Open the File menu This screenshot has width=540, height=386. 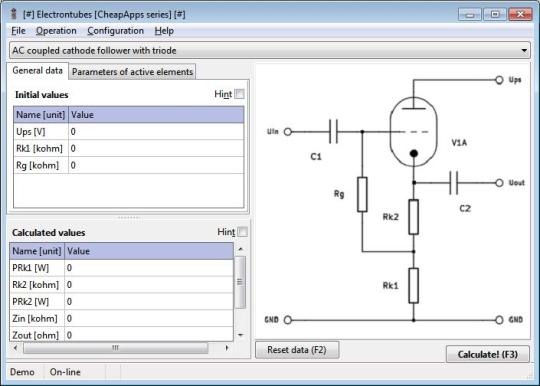click(x=18, y=31)
